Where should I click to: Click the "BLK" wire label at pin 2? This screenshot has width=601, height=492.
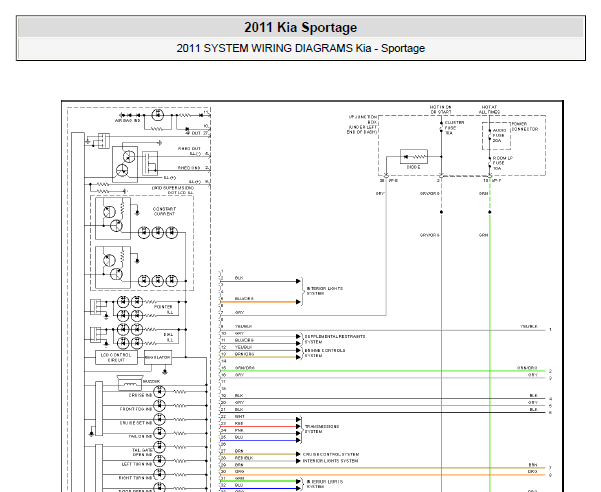tap(239, 278)
